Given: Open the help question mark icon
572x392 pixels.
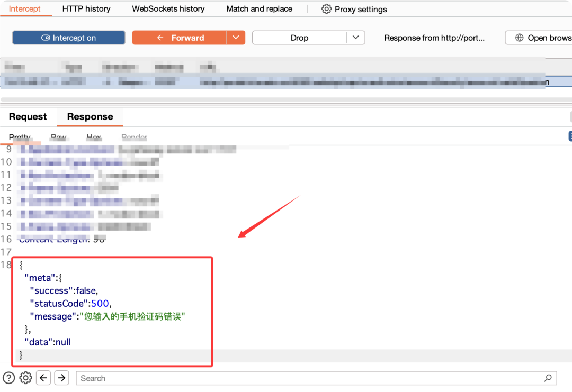Looking at the screenshot, I should (9, 378).
